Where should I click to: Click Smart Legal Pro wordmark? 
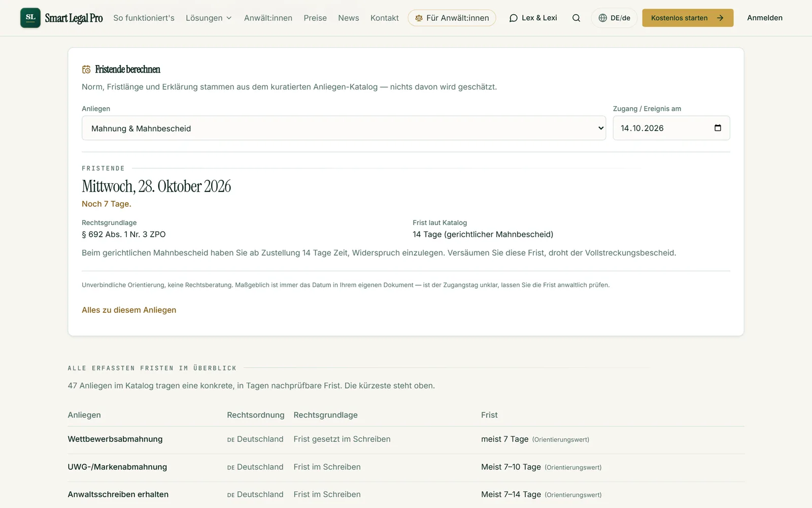[x=74, y=18]
